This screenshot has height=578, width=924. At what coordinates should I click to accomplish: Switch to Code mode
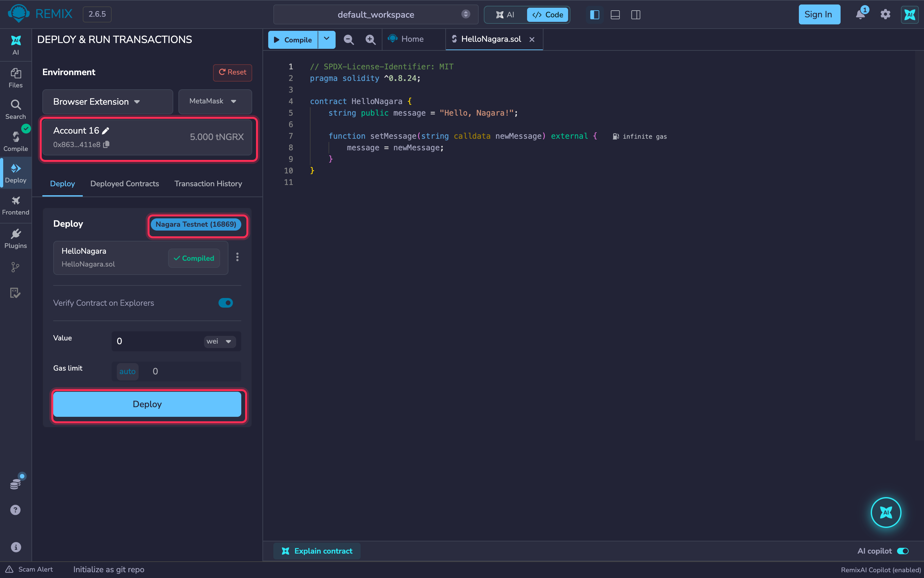point(548,14)
